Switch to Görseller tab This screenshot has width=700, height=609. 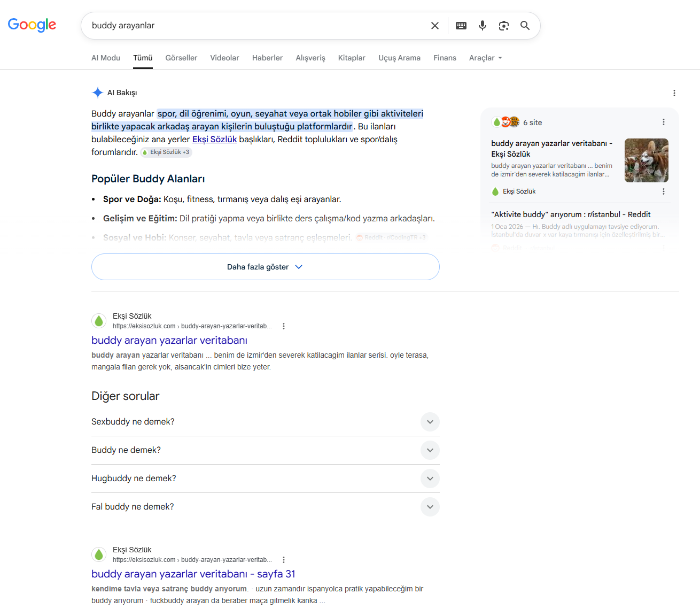(x=181, y=58)
